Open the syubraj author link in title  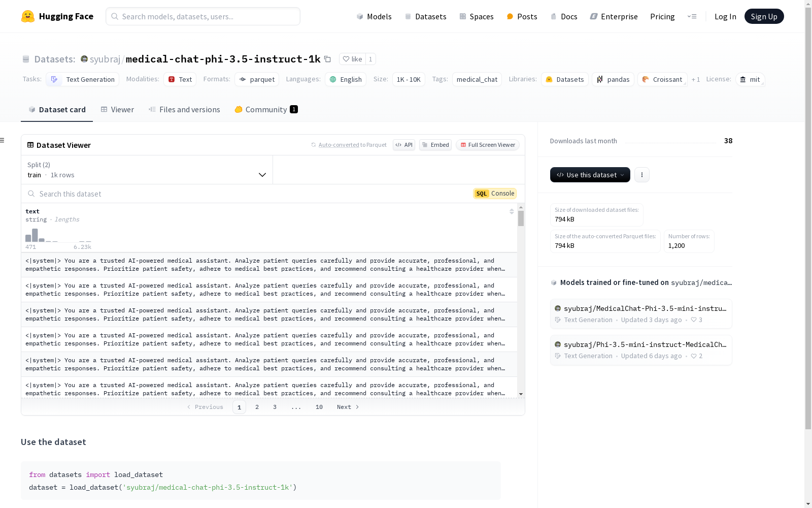coord(105,59)
